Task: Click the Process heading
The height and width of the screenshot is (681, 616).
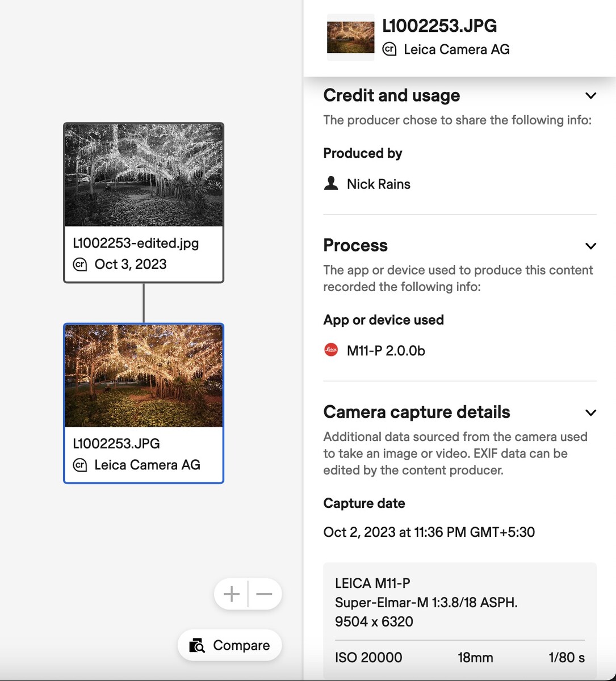Action: 355,246
